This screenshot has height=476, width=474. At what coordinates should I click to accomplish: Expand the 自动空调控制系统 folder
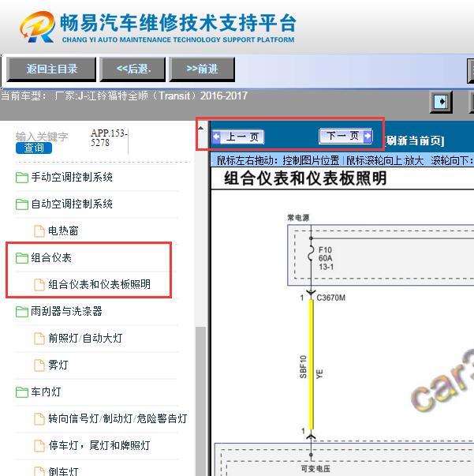point(72,204)
